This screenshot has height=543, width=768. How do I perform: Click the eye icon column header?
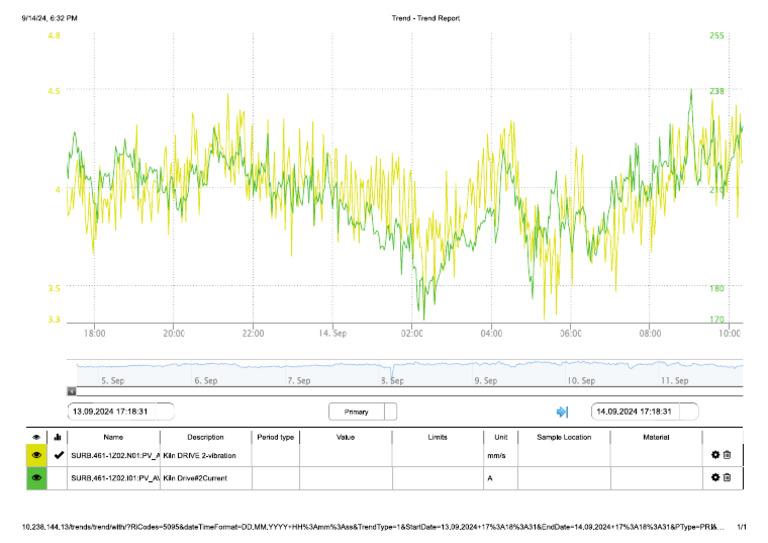[x=36, y=437]
